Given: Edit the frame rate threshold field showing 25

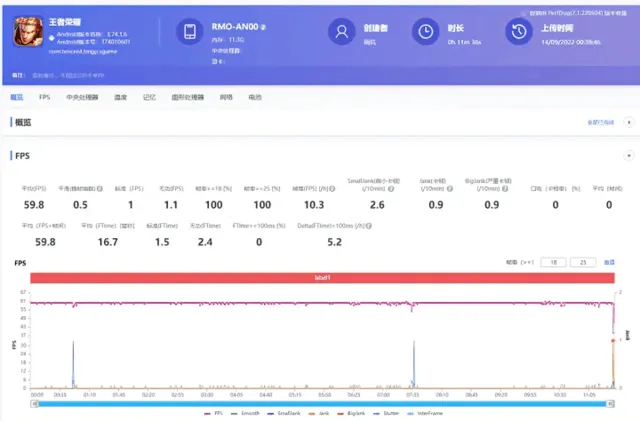Looking at the screenshot, I should tap(581, 261).
